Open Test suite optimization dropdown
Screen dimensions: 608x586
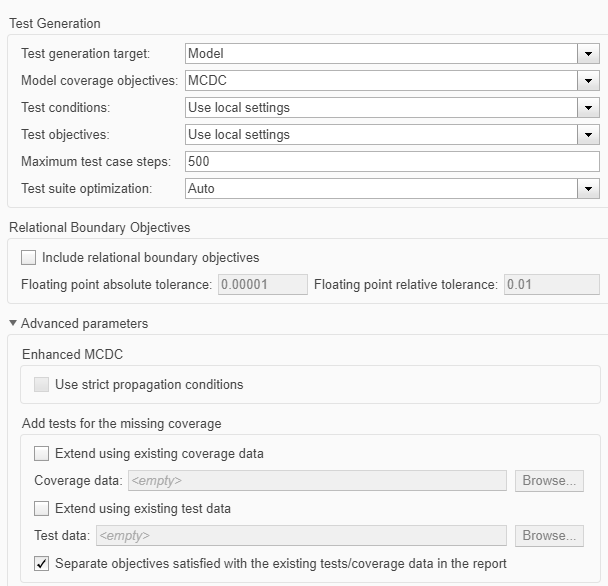(x=380, y=188)
